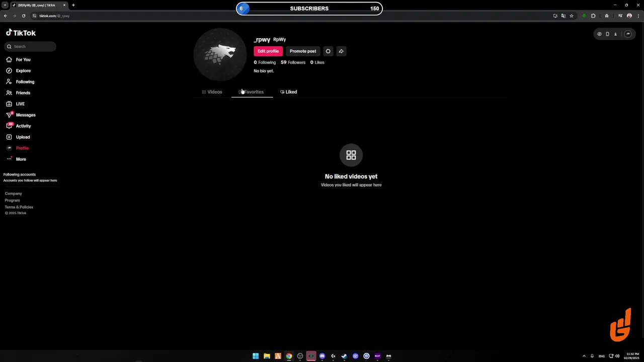This screenshot has height=362, width=644.
Task: Bookmark this page with the star icon
Action: click(572, 16)
